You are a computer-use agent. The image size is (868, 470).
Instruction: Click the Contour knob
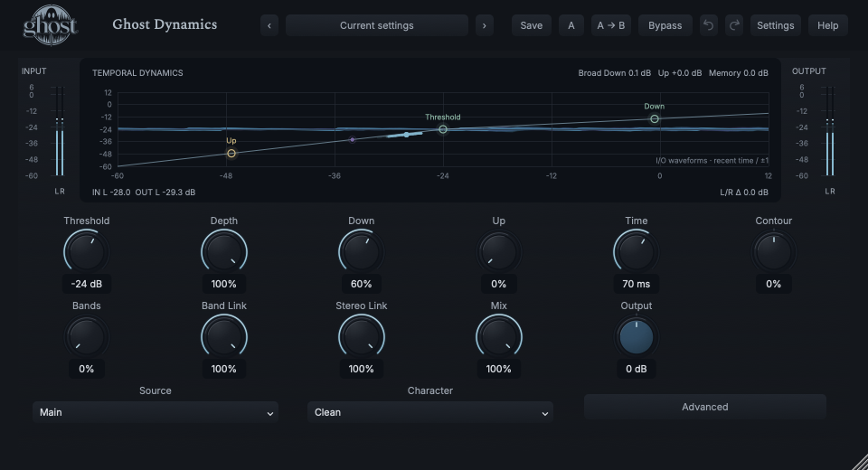[773, 252]
